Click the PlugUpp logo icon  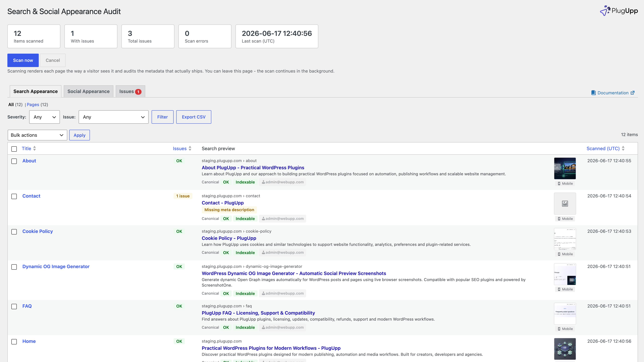click(605, 11)
